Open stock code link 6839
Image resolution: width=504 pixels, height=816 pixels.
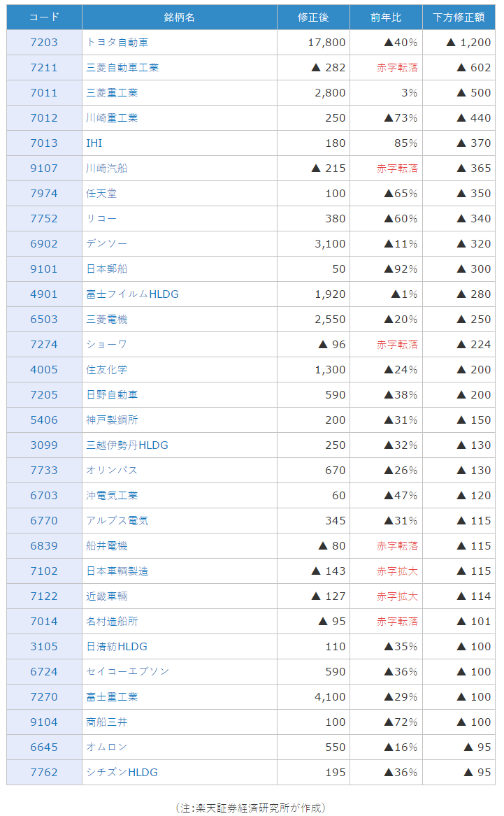click(x=44, y=546)
